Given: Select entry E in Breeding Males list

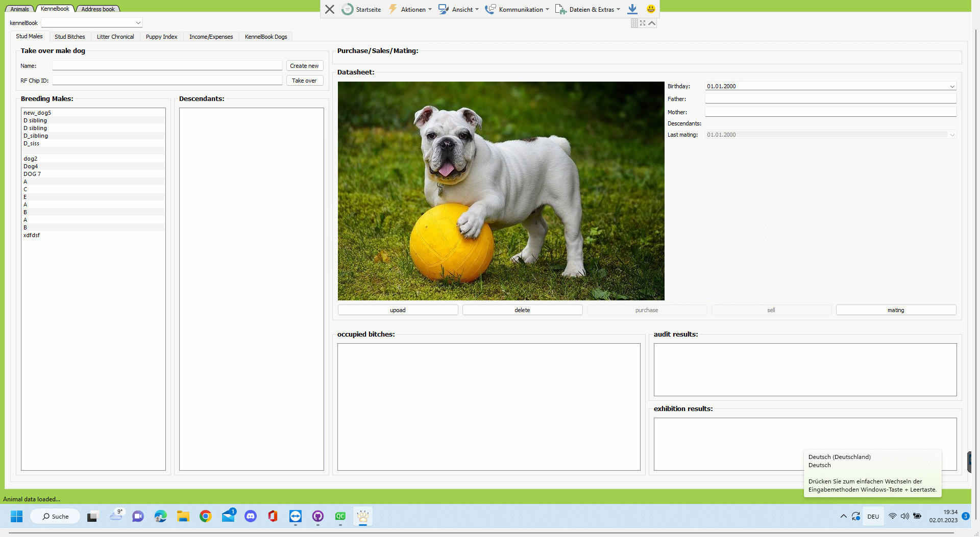Looking at the screenshot, I should point(93,197).
